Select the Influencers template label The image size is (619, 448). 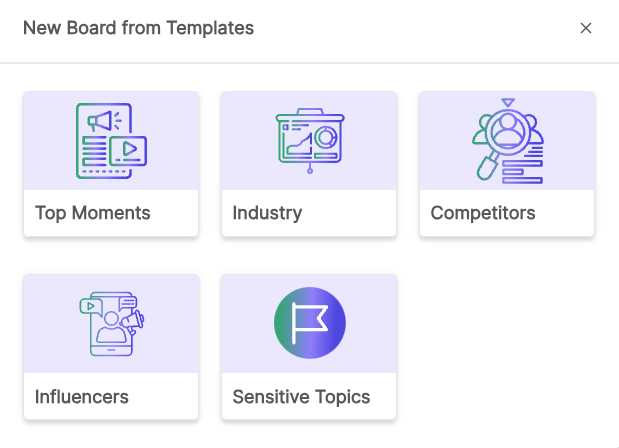click(81, 397)
